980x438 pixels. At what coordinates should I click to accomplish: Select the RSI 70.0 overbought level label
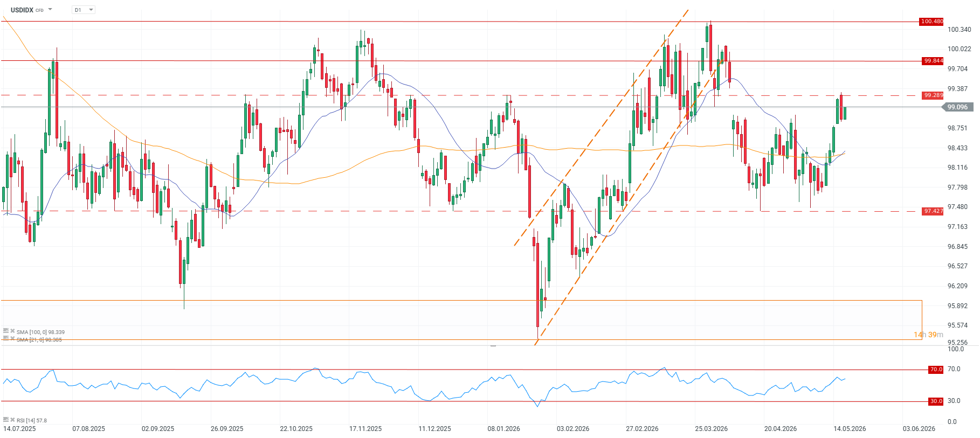pyautogui.click(x=936, y=370)
